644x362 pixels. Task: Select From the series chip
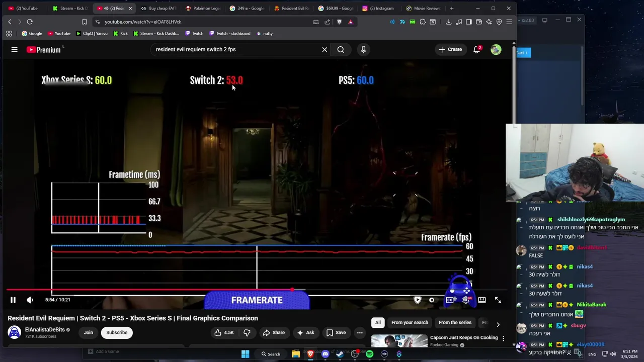(x=455, y=323)
